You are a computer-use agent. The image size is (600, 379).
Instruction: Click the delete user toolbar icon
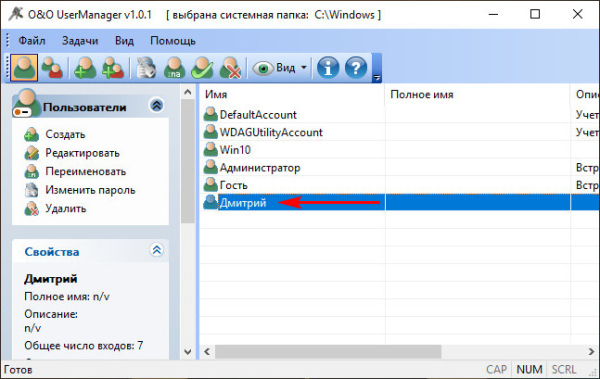point(230,68)
